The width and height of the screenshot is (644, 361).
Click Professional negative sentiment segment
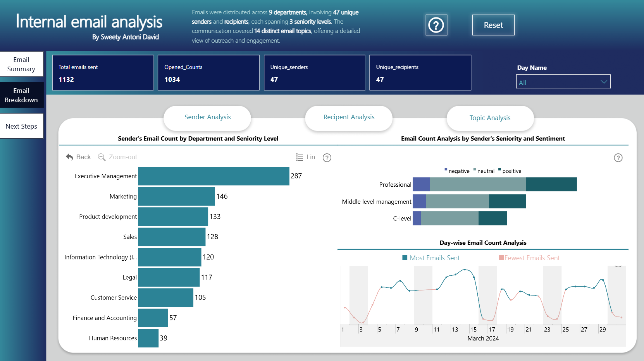pos(421,184)
